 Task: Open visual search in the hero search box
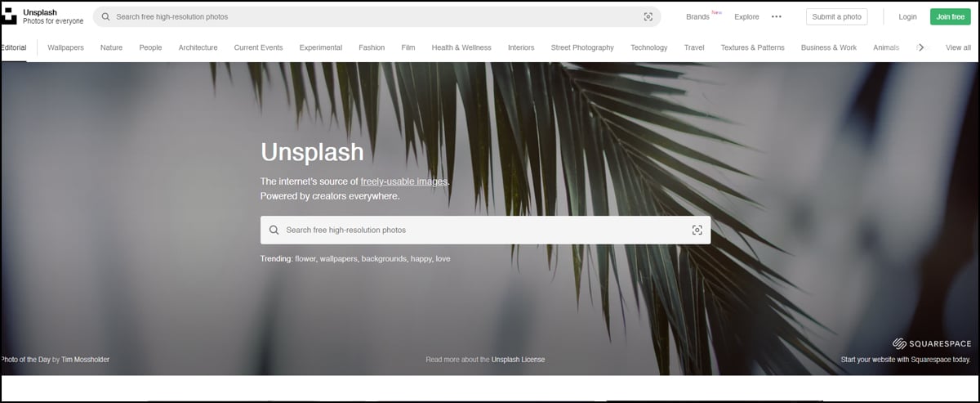697,230
